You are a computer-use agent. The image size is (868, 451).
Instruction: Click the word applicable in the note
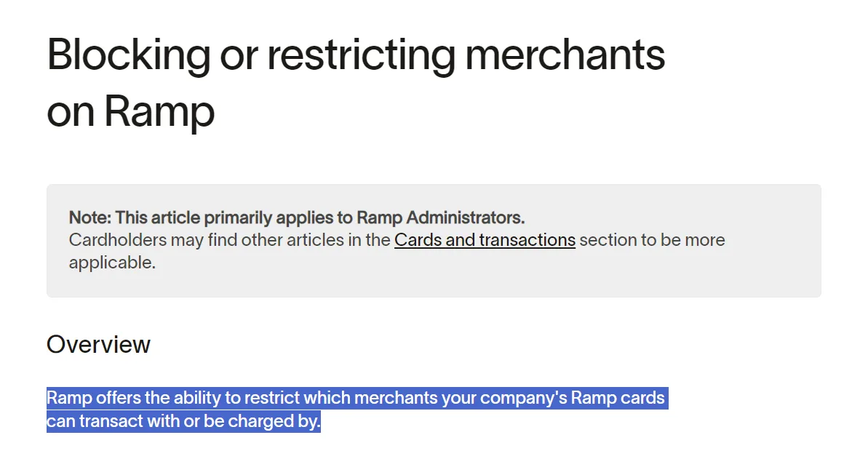point(112,263)
